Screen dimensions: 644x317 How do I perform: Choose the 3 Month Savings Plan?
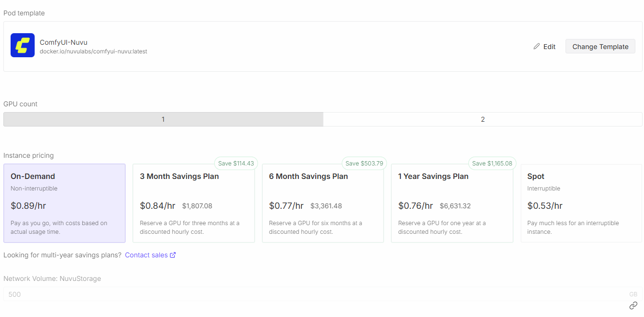(x=193, y=203)
